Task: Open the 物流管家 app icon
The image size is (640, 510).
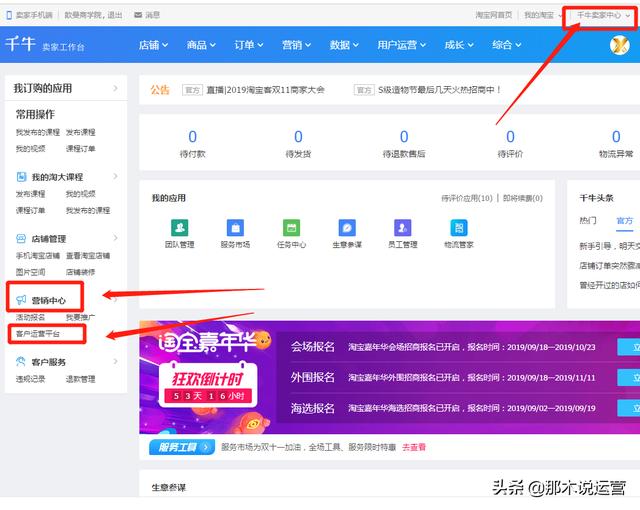Action: tap(459, 228)
